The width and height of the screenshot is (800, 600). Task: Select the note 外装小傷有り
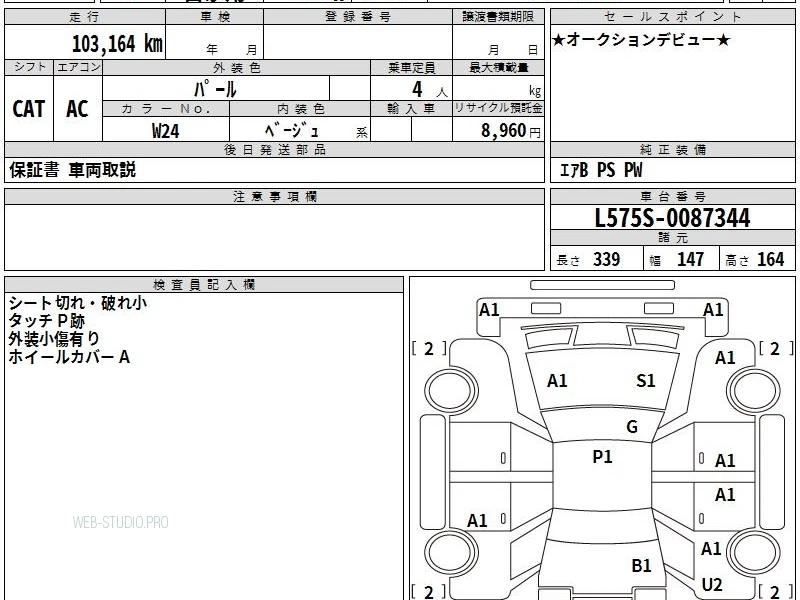(x=54, y=339)
